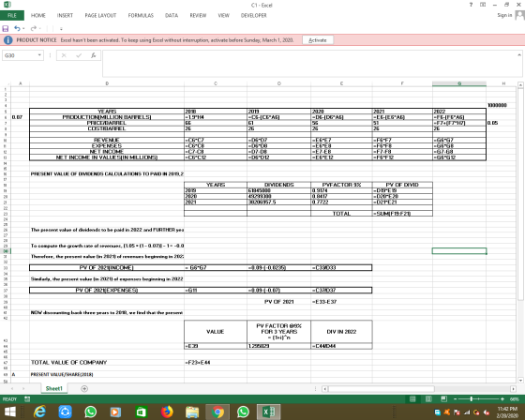
Task: Switch to Page Layout view icon
Action: pyautogui.click(x=428, y=398)
